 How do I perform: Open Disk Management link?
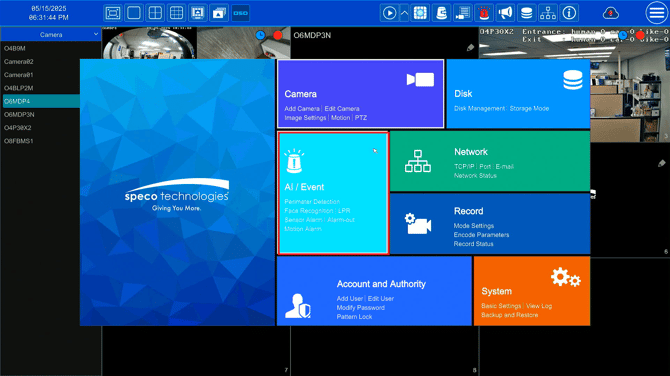(479, 109)
